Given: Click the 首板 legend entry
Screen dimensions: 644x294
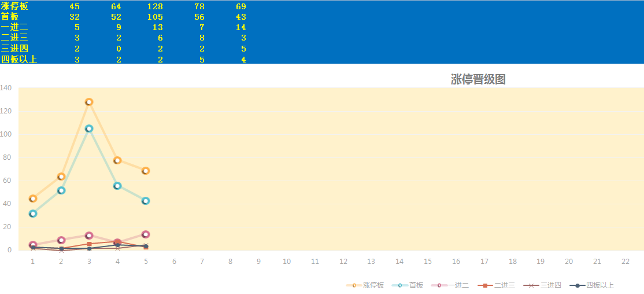Looking at the screenshot, I should (x=408, y=285).
